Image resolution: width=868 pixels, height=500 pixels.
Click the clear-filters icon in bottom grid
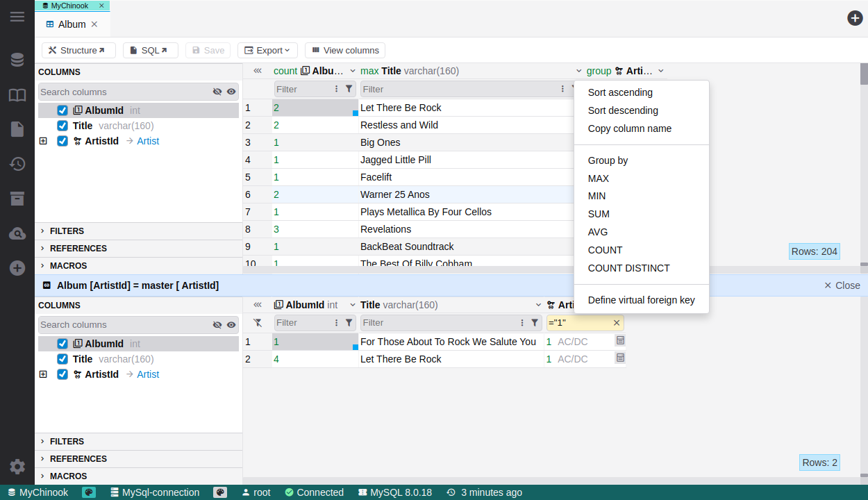258,323
